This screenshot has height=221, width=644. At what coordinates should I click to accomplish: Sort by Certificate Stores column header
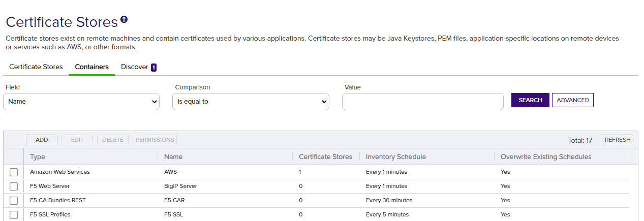point(326,156)
